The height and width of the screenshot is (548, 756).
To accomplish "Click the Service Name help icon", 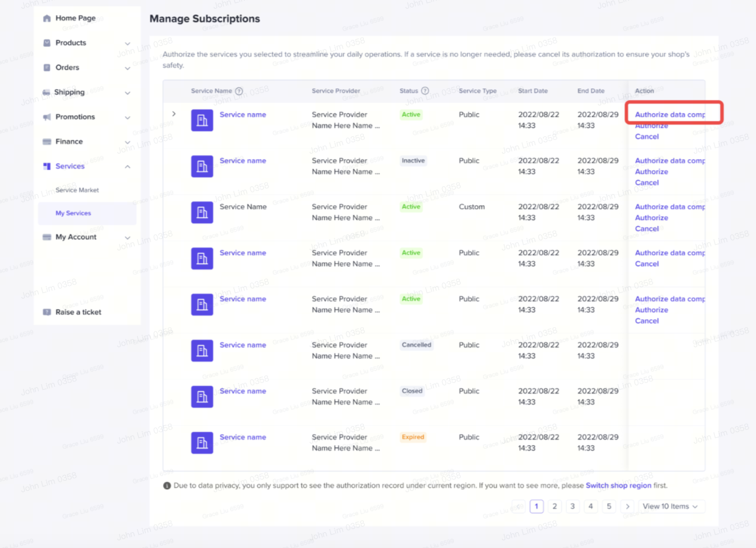I will tap(239, 91).
